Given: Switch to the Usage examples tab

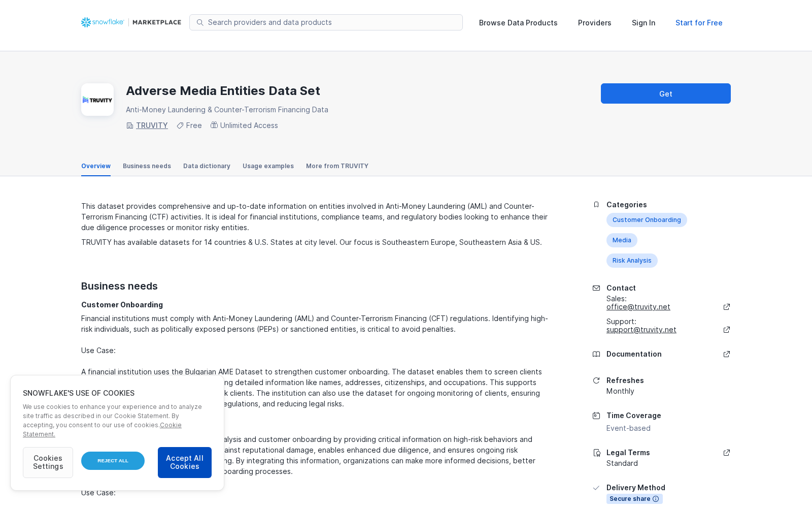Looking at the screenshot, I should tap(268, 166).
